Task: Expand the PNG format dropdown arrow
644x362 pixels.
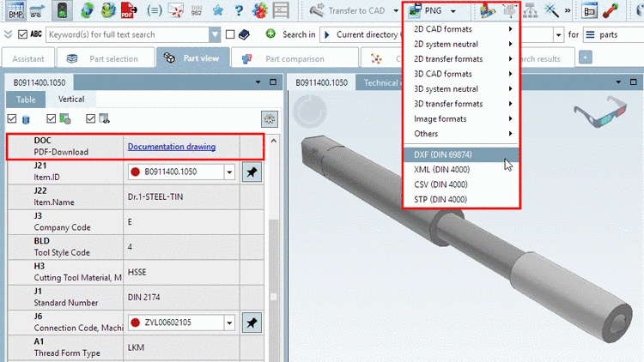Action: 453,11
